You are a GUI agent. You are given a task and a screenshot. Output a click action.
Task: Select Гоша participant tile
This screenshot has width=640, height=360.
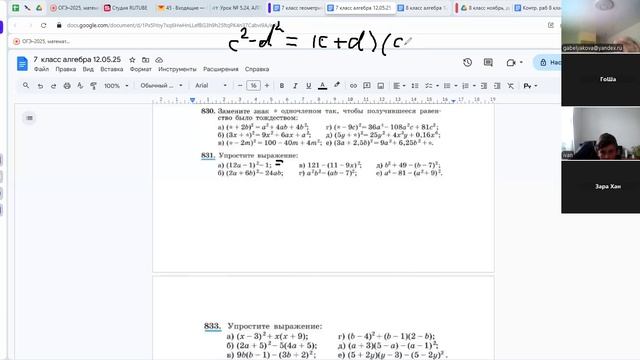point(600,80)
